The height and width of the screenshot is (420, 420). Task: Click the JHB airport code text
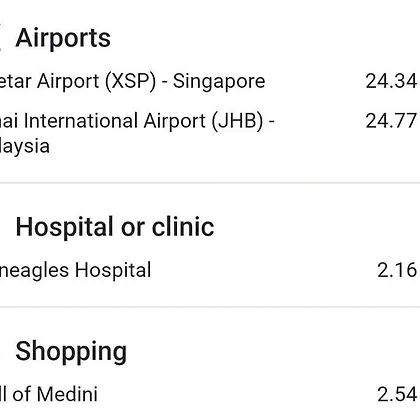coord(237,121)
